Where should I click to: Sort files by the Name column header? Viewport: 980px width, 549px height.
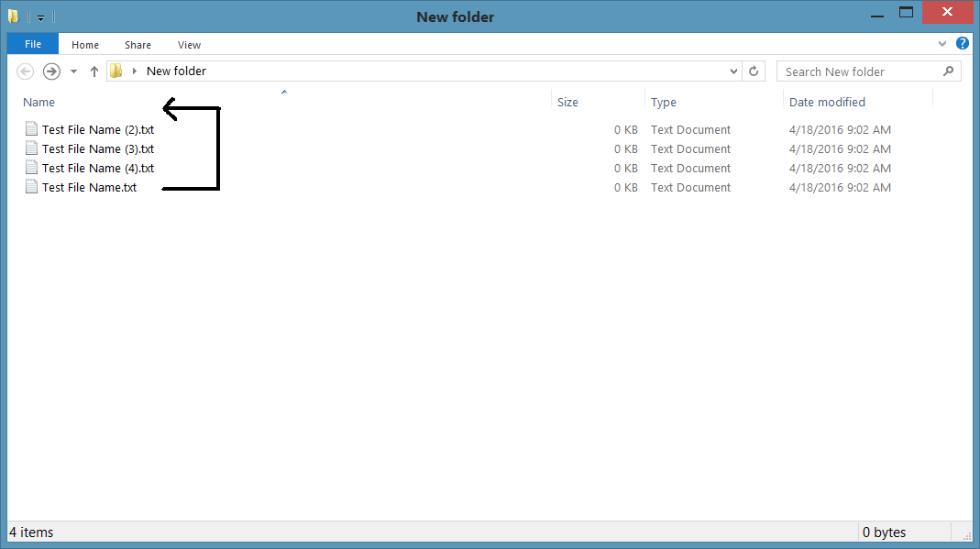click(39, 102)
